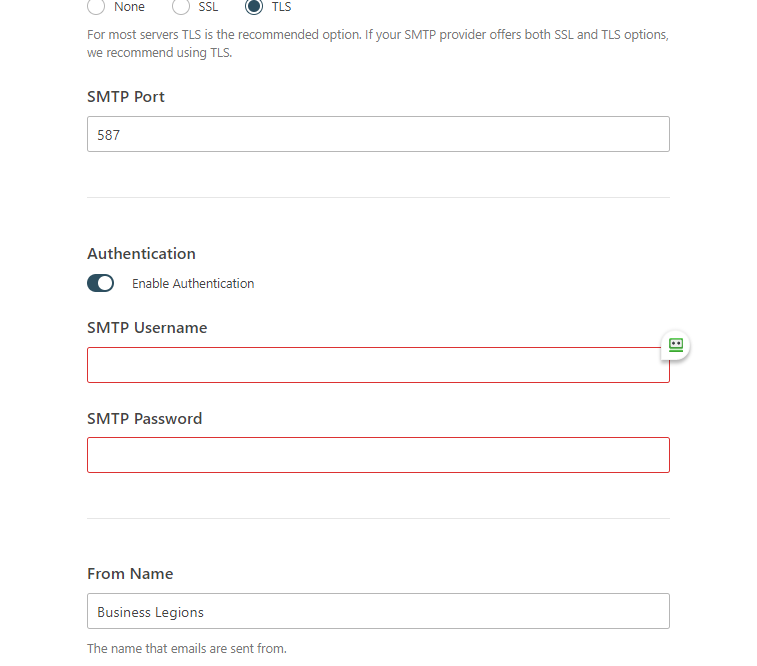
Task: Select the None encryption radio button
Action: 96,7
